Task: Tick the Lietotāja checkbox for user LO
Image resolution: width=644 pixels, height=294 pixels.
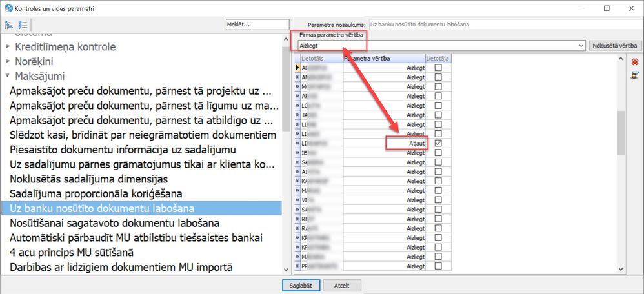Action: [x=438, y=106]
